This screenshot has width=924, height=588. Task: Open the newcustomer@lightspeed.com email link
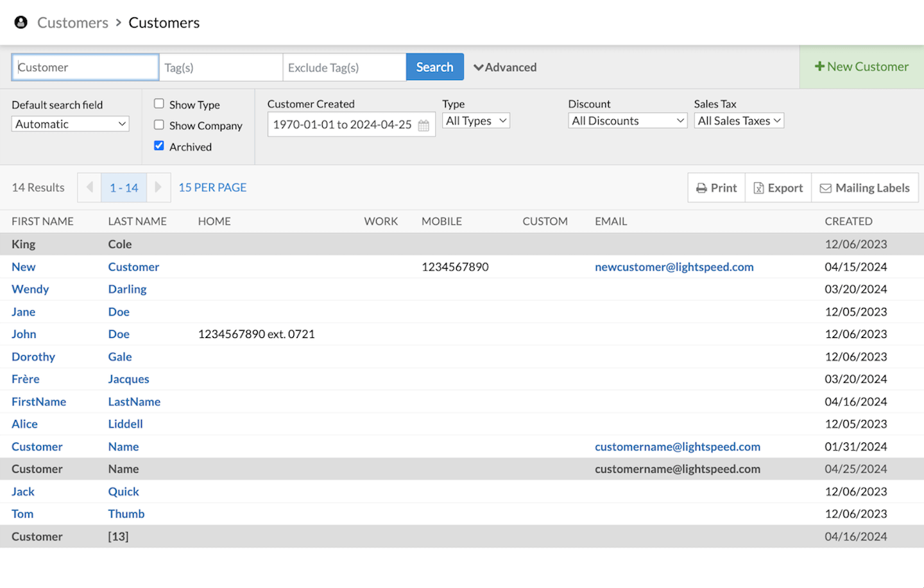pyautogui.click(x=674, y=267)
